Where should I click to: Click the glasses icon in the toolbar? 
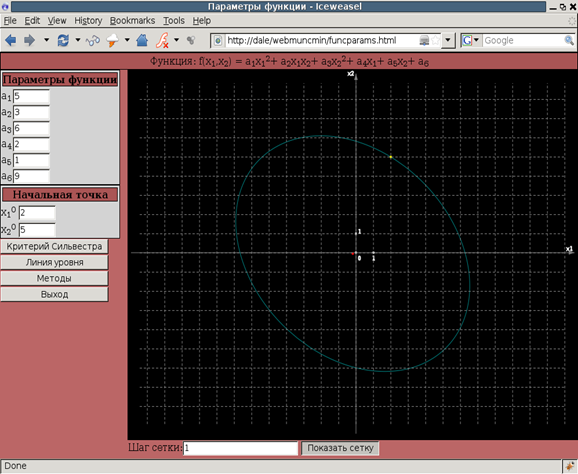click(x=93, y=40)
